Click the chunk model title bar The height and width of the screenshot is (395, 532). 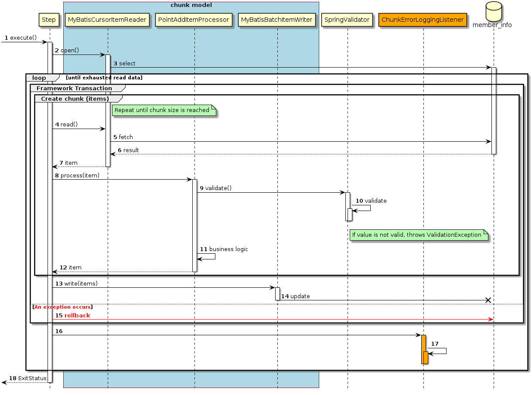(191, 5)
